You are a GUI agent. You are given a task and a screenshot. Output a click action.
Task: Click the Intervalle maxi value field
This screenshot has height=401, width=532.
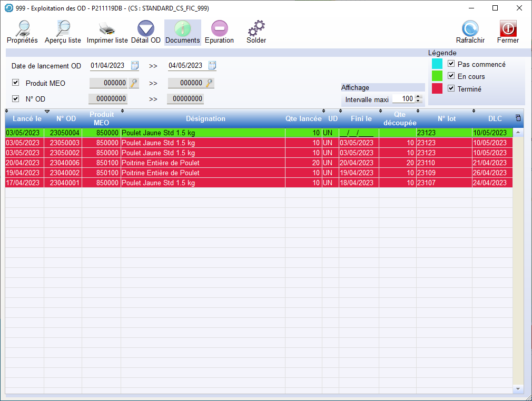403,99
